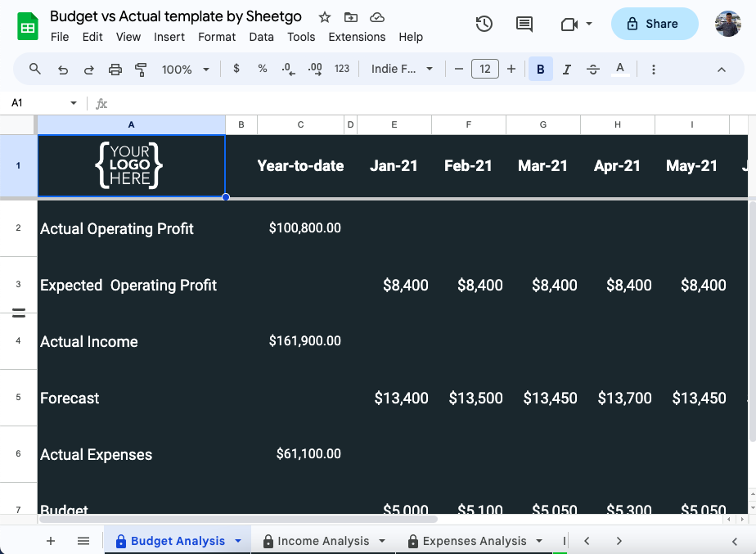Search the menus with magnifier icon

click(x=34, y=69)
